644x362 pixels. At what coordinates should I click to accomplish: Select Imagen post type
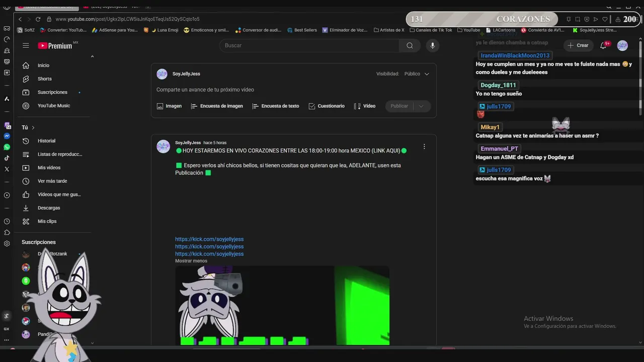(x=169, y=106)
